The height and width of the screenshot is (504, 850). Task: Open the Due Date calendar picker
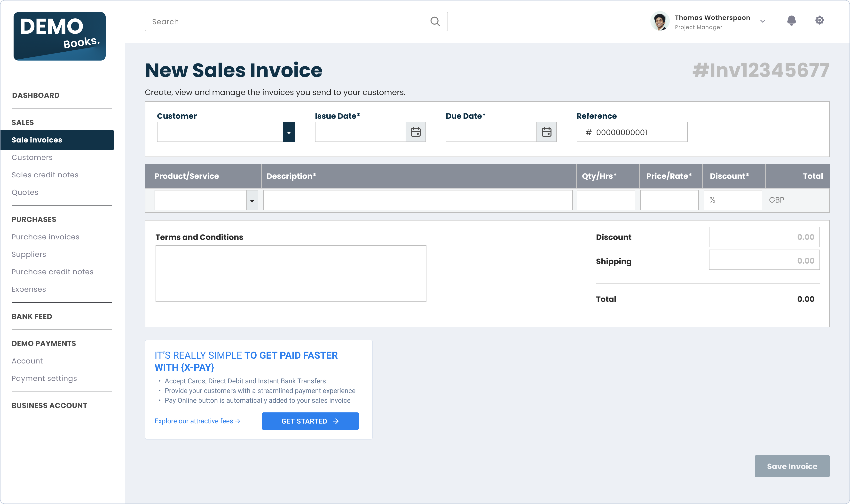(x=546, y=132)
